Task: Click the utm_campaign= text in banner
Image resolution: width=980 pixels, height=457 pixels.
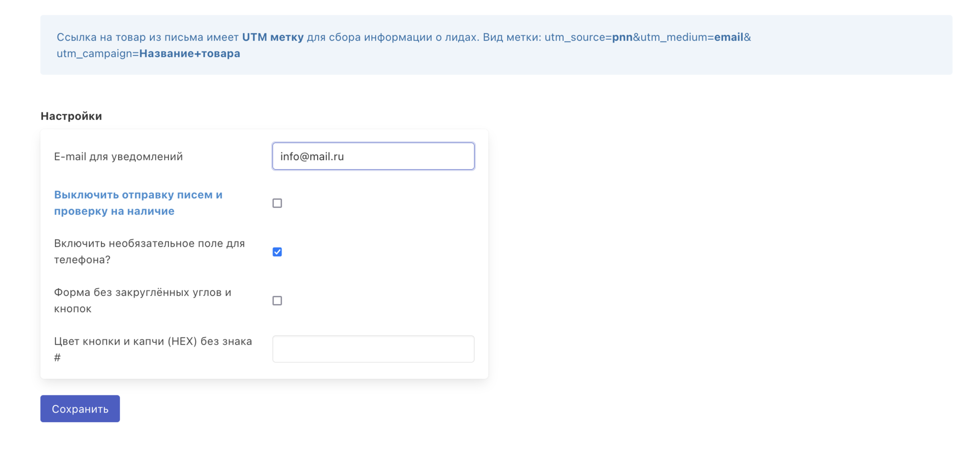Action: pyautogui.click(x=98, y=54)
